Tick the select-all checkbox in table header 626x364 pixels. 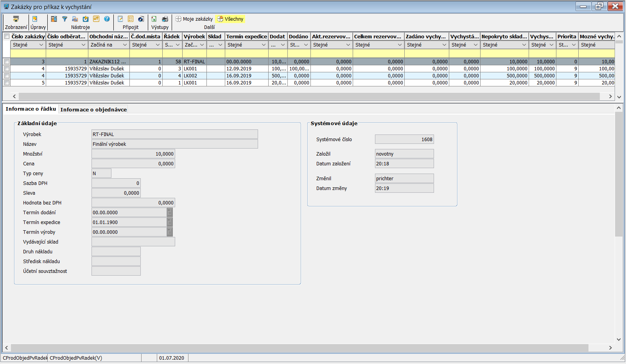point(7,36)
